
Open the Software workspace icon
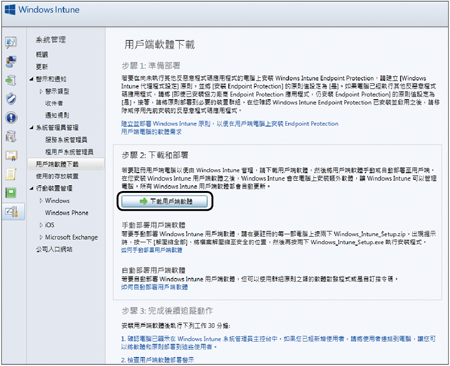click(11, 136)
